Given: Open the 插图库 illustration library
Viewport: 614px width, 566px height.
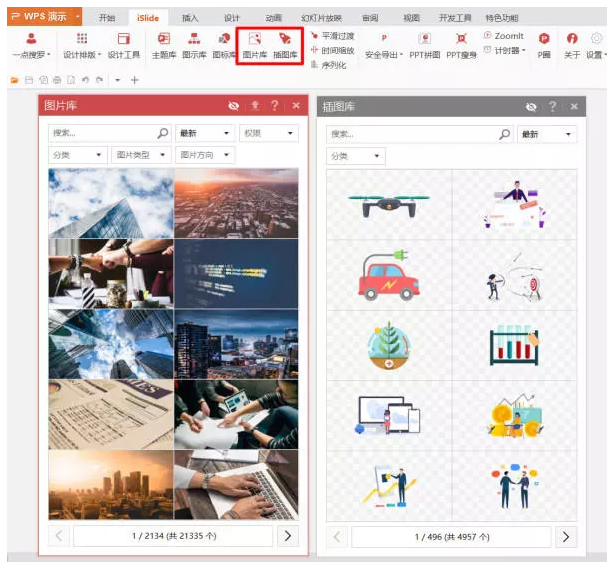Looking at the screenshot, I should point(285,45).
